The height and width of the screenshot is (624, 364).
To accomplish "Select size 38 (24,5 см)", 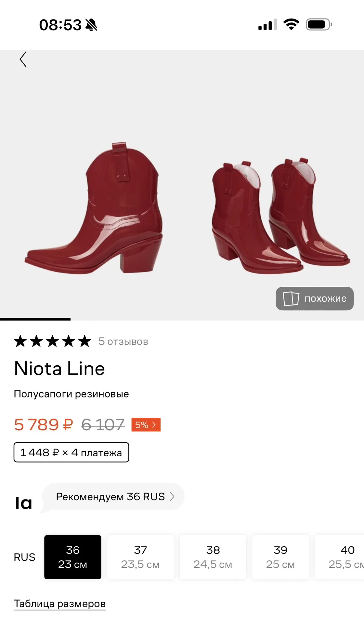I will pos(213,557).
